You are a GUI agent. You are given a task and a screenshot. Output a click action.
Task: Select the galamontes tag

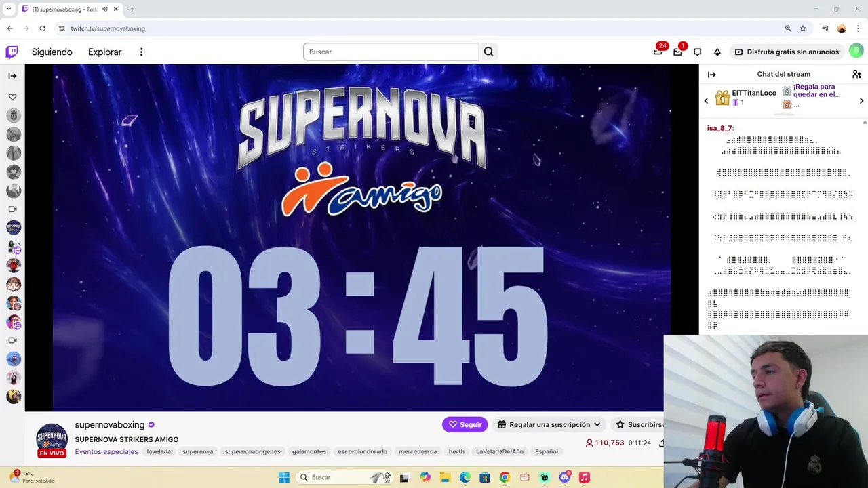(309, 451)
